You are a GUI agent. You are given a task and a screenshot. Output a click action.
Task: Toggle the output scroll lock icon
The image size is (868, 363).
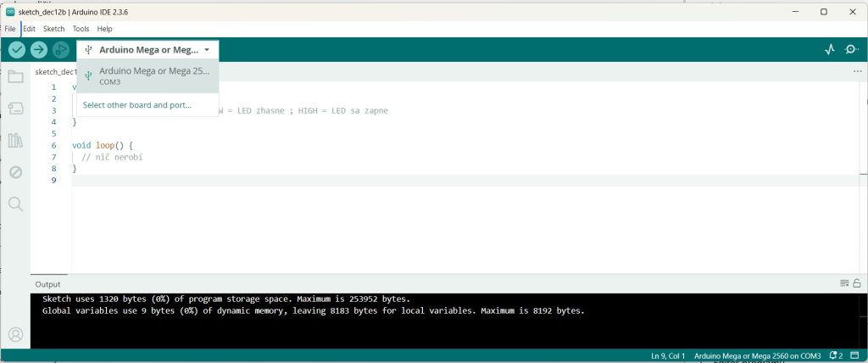pyautogui.click(x=857, y=283)
